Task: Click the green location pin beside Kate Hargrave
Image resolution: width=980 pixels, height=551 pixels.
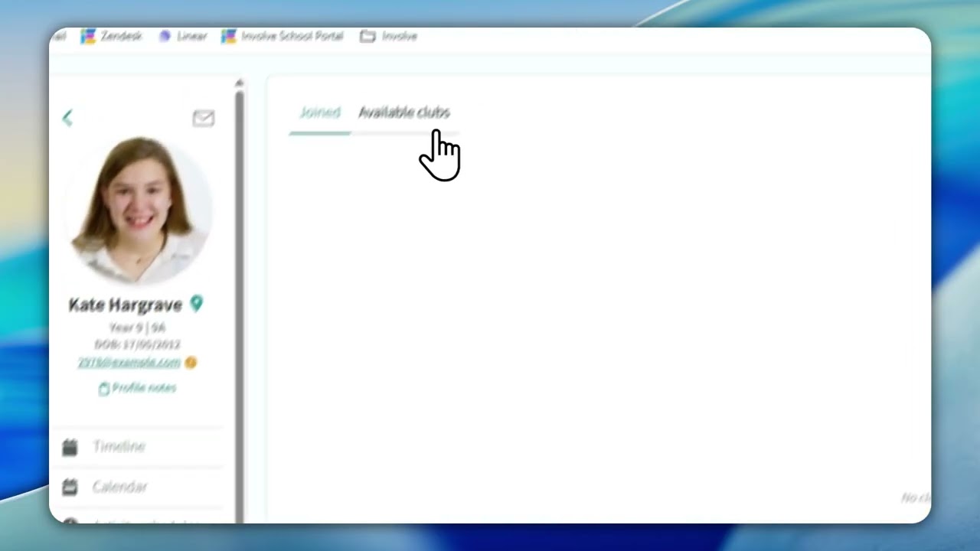Action: (197, 304)
